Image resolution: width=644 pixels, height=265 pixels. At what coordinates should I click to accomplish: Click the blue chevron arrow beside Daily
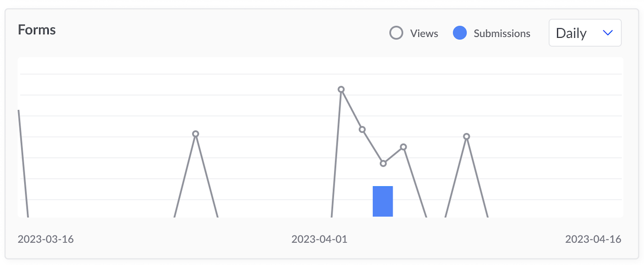pyautogui.click(x=608, y=33)
